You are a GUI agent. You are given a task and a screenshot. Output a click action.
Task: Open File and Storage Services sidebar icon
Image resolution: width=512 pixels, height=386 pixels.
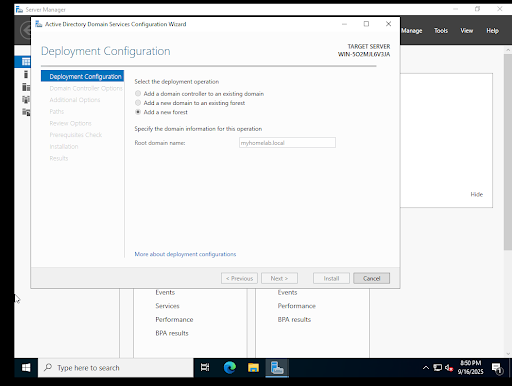coord(26,112)
